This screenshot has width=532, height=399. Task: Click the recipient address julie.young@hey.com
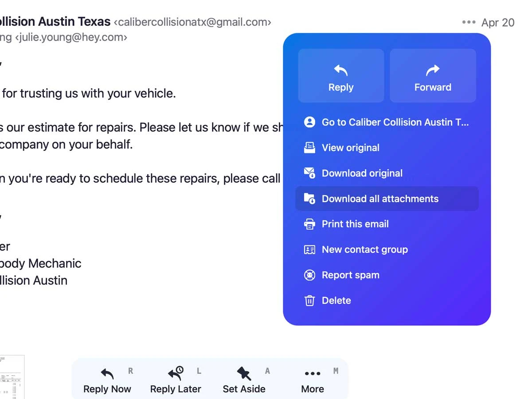(71, 38)
